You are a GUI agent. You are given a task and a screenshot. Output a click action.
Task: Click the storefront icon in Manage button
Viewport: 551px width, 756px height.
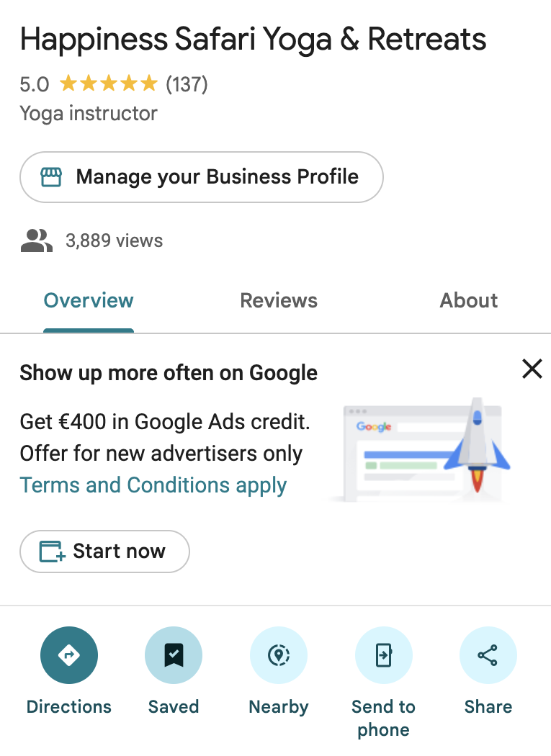pos(51,177)
